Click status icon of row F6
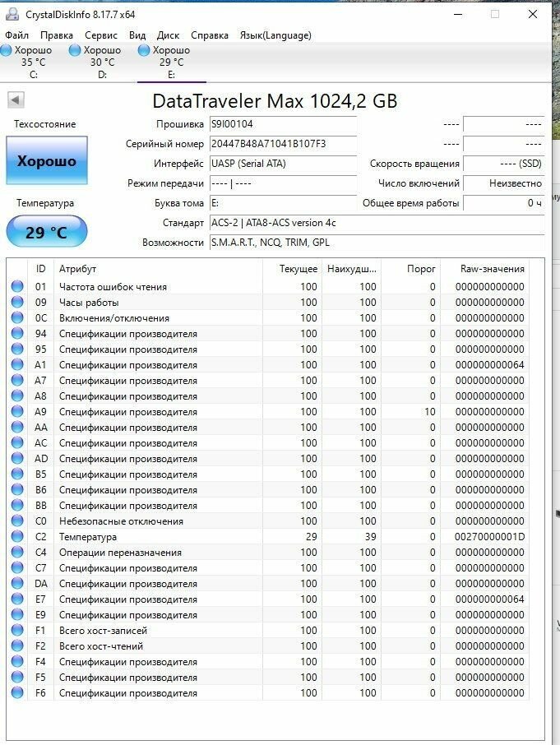560x745 pixels. pos(17,692)
